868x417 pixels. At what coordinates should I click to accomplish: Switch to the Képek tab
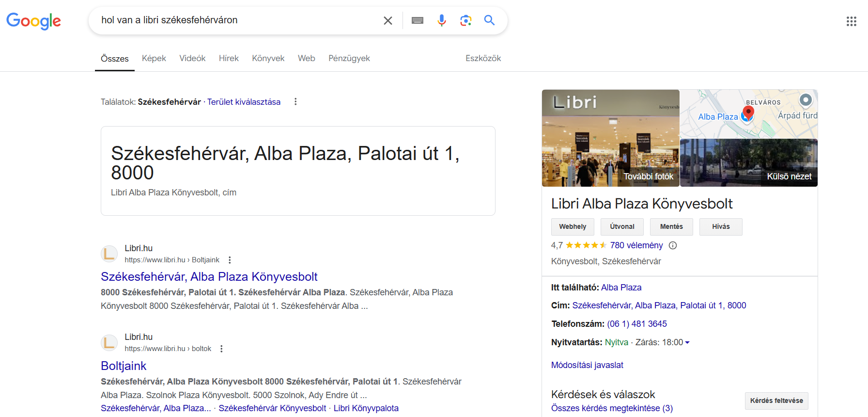[154, 58]
